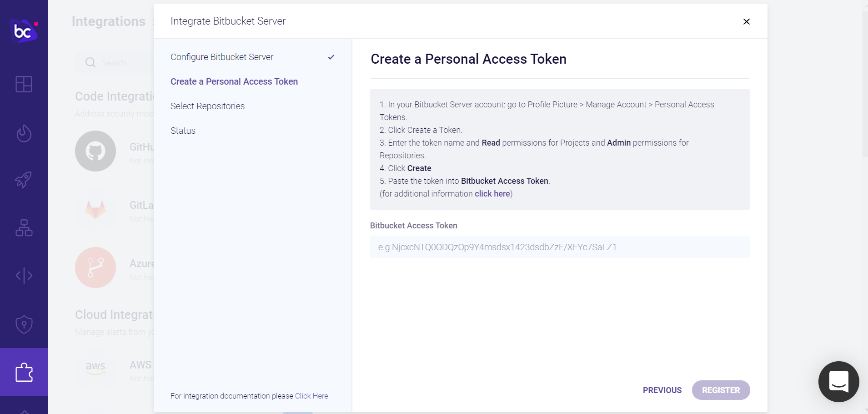Click the 'Bitbucket Access Token' field label
The height and width of the screenshot is (414, 868).
[x=413, y=226]
